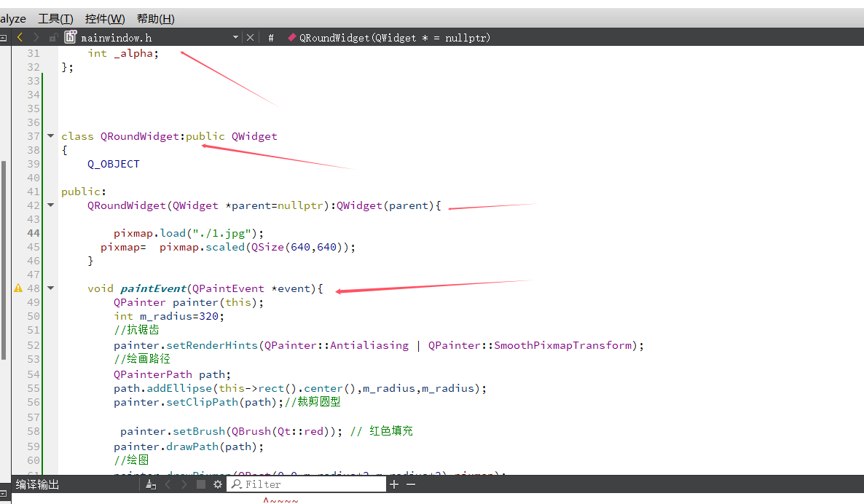
Task: Open the Analyze menu
Action: click(x=12, y=19)
